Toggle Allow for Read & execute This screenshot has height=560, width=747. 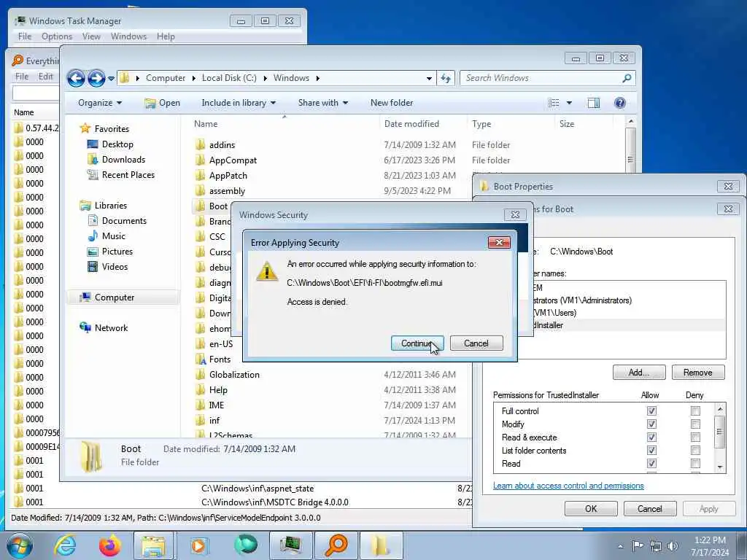coord(651,437)
